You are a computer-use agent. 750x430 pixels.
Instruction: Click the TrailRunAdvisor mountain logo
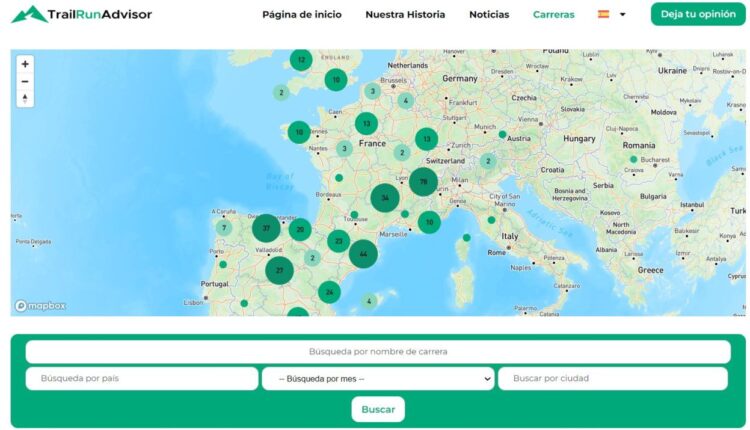(x=29, y=14)
